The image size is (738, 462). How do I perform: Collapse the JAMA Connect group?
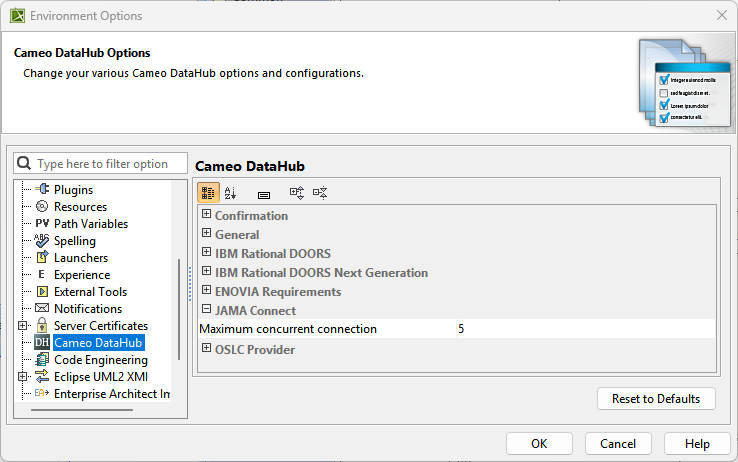207,311
